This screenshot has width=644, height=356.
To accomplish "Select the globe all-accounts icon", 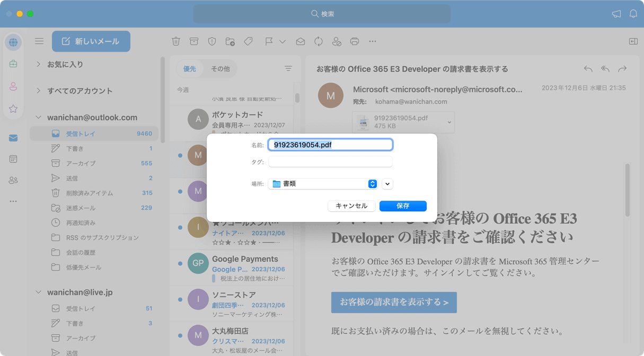I will (13, 42).
